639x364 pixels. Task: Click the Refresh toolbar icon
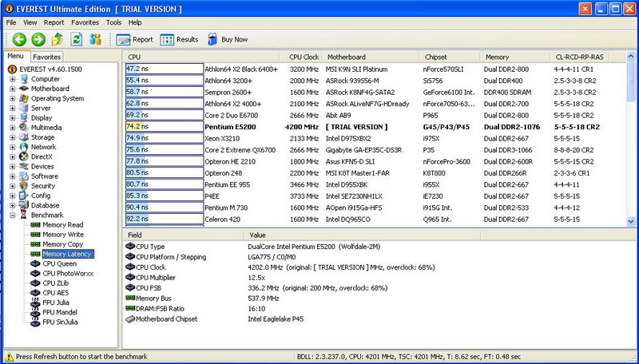pyautogui.click(x=76, y=39)
